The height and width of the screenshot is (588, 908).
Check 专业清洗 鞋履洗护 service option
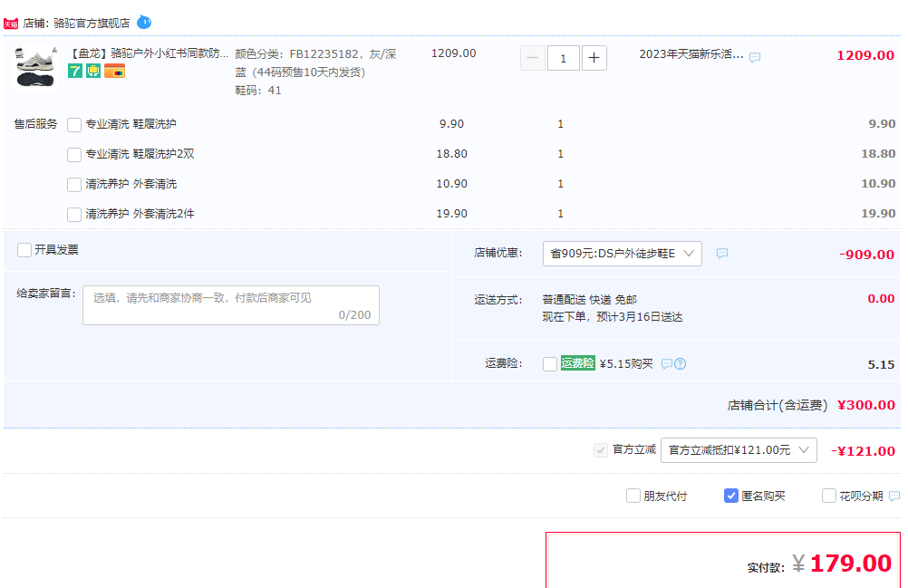[x=74, y=125]
